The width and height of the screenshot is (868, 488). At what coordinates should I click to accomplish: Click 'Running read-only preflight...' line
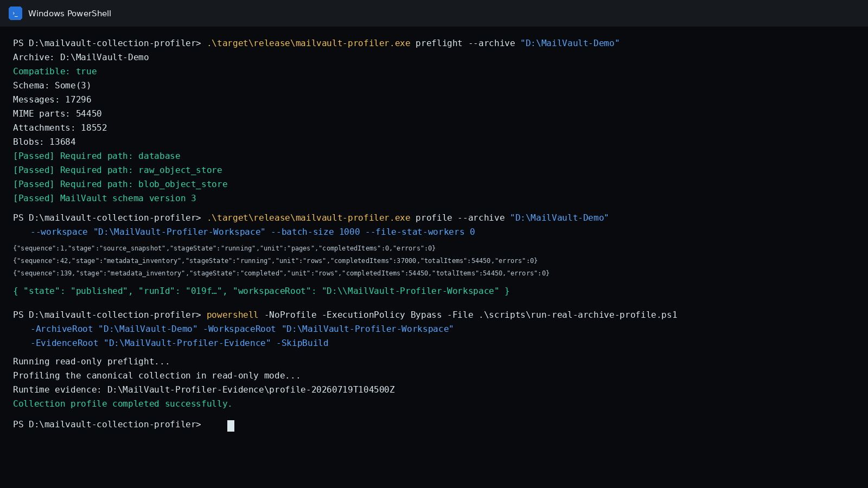pyautogui.click(x=91, y=362)
